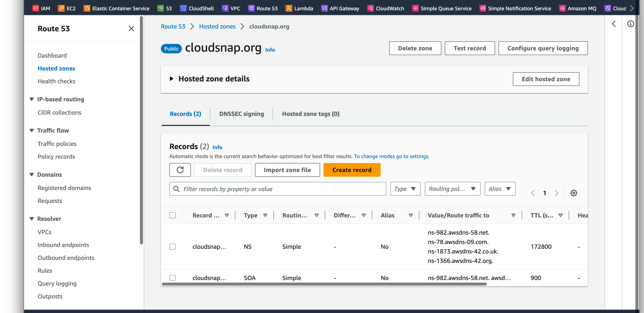This screenshot has height=313, width=644.
Task: Open IAM service shortcut icon
Action: (36, 8)
